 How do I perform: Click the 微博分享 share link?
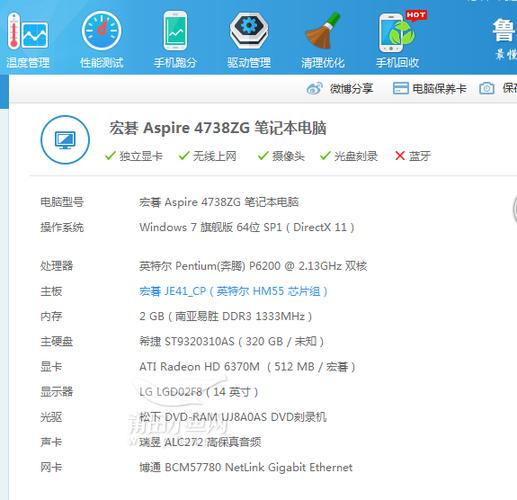(x=351, y=89)
